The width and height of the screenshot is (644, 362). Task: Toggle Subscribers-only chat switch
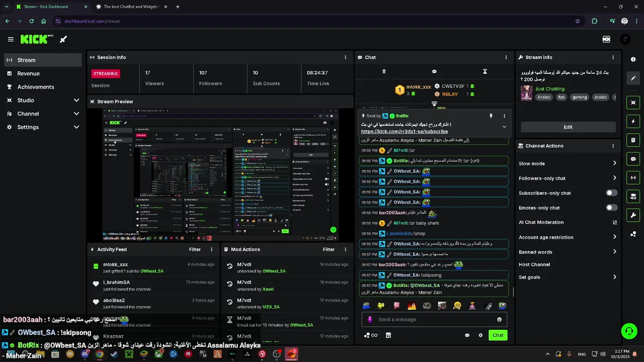(612, 193)
